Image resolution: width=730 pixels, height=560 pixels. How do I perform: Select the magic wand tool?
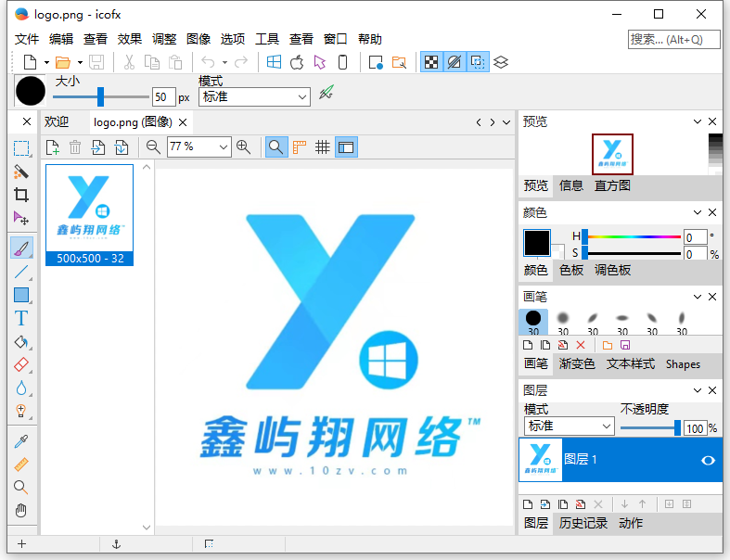pos(21,172)
